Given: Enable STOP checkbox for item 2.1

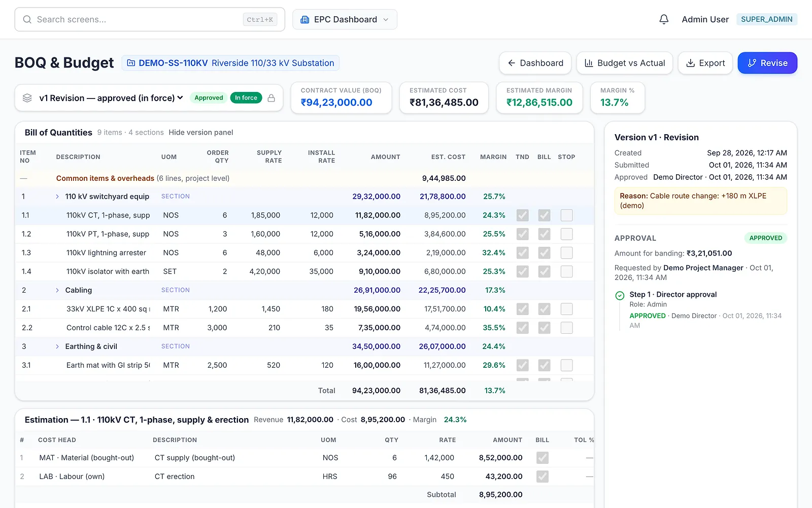Looking at the screenshot, I should tap(566, 309).
